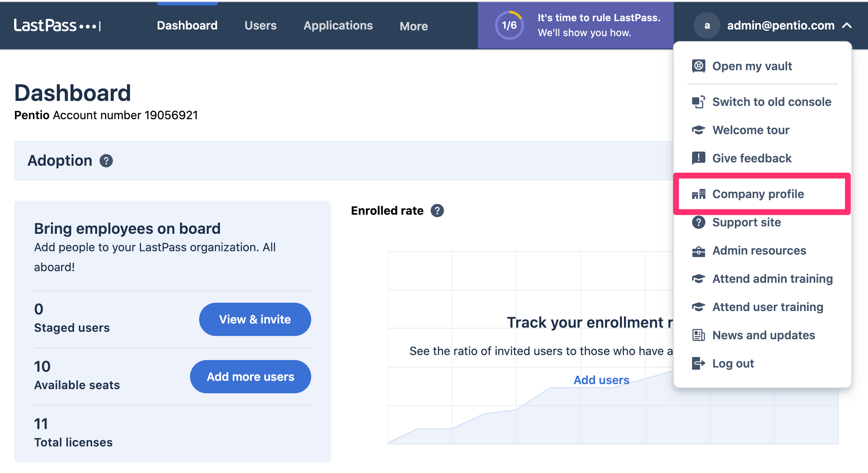Screen dimensions: 868x473
Task: Collapse the admin@pentio.com account menu chevron
Action: (847, 26)
